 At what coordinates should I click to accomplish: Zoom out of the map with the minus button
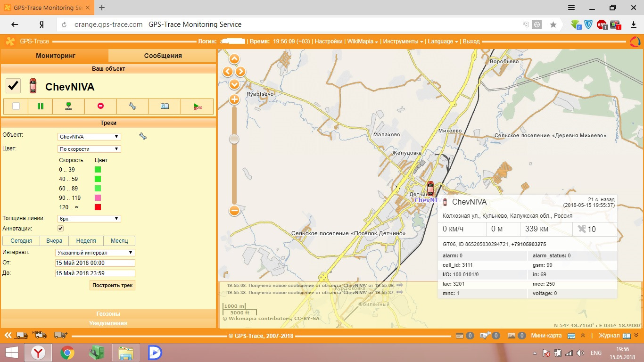coord(234,211)
